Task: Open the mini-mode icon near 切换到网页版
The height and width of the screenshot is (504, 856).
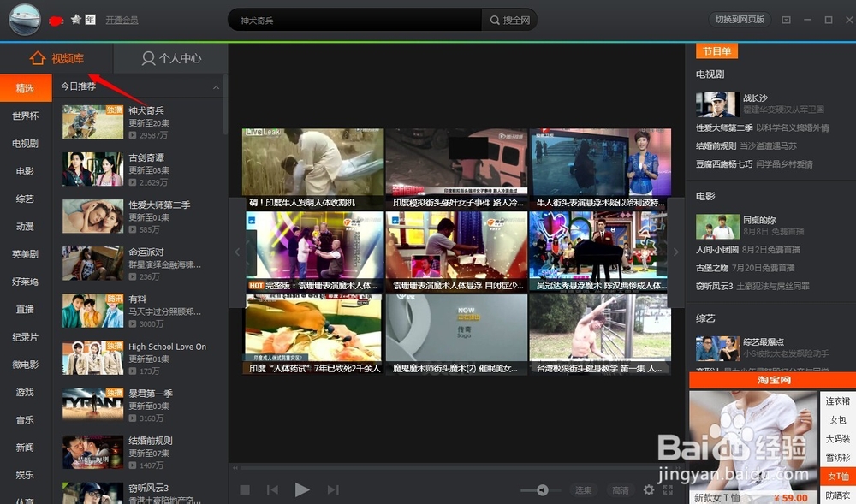Action: coord(786,20)
